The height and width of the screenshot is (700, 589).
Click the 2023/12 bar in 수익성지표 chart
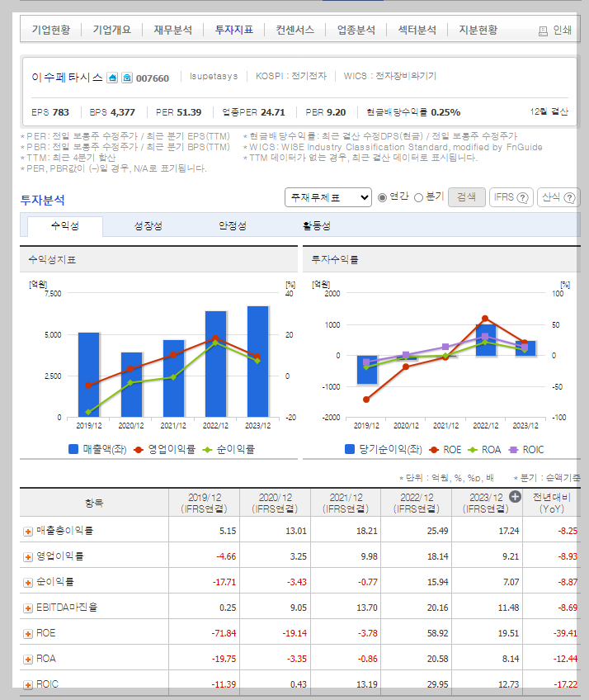[x=258, y=362]
